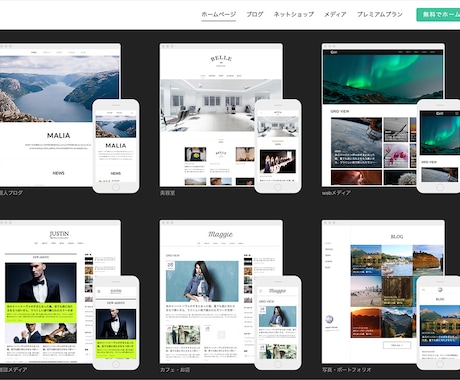Open the aurora template phone mockup
Image resolution: width=460 pixels, height=380 pixels.
click(x=438, y=146)
